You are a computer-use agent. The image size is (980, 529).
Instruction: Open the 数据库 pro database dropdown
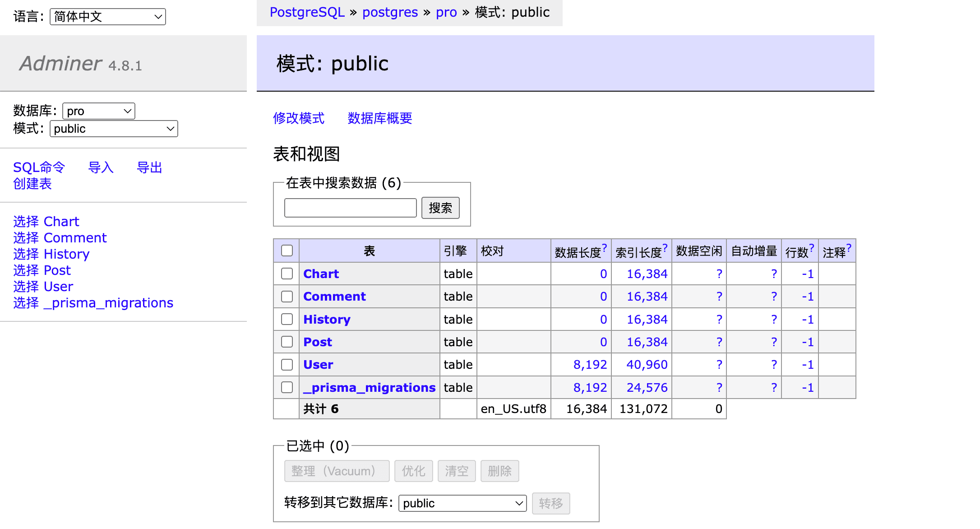tap(99, 111)
